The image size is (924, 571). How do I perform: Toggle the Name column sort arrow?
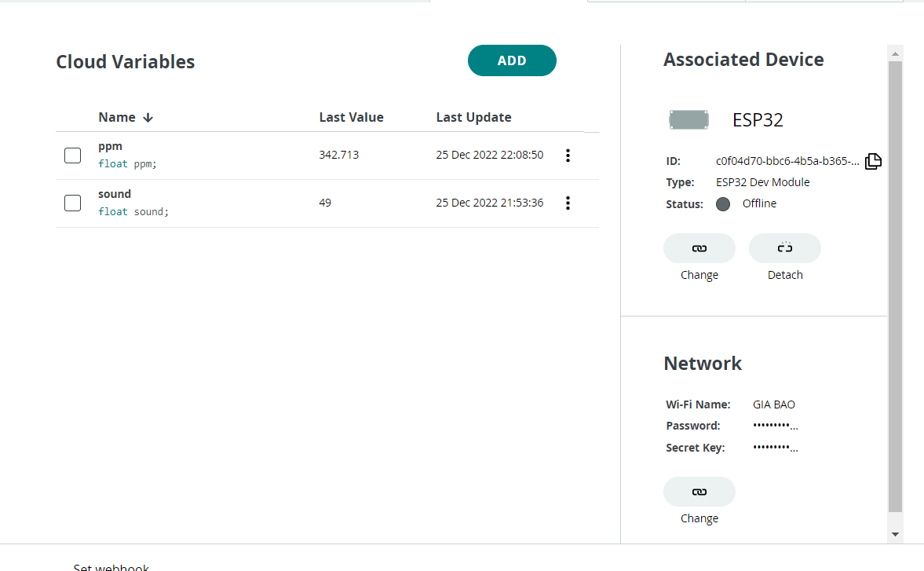(148, 117)
